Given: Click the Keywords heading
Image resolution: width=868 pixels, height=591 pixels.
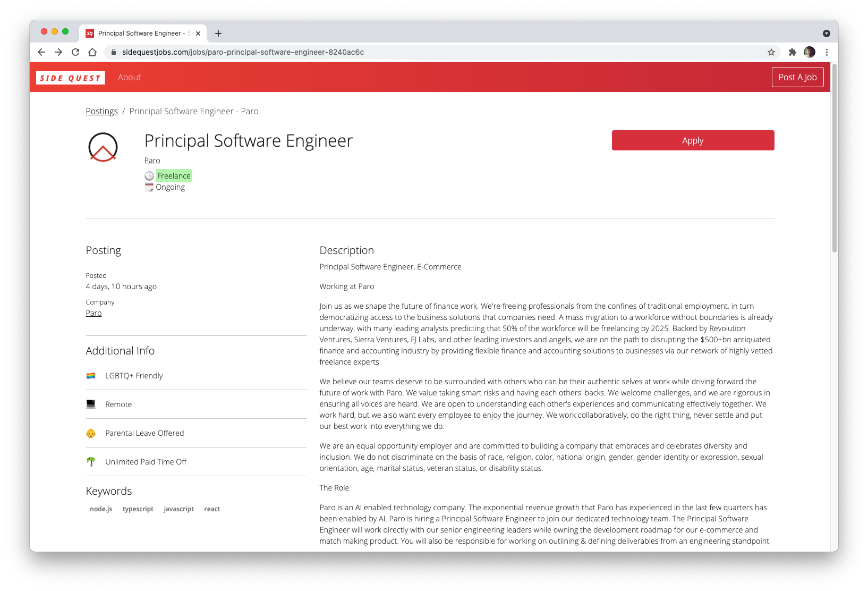Looking at the screenshot, I should (x=109, y=491).
